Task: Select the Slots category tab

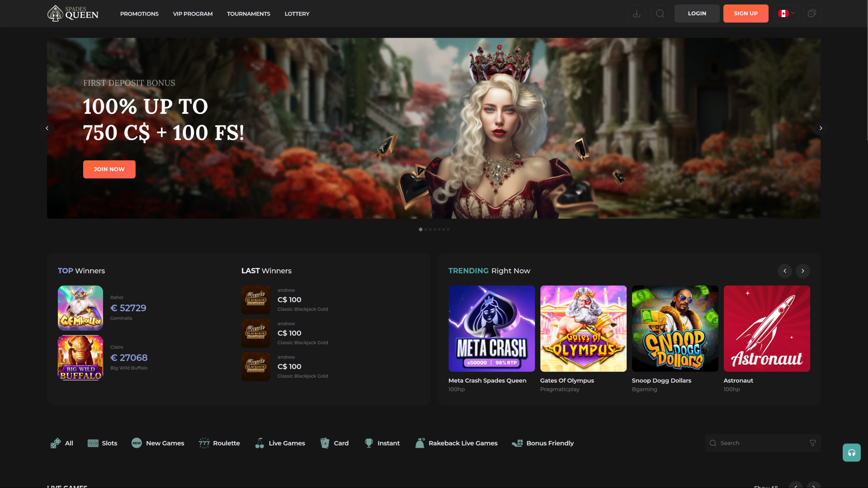Action: (x=102, y=443)
